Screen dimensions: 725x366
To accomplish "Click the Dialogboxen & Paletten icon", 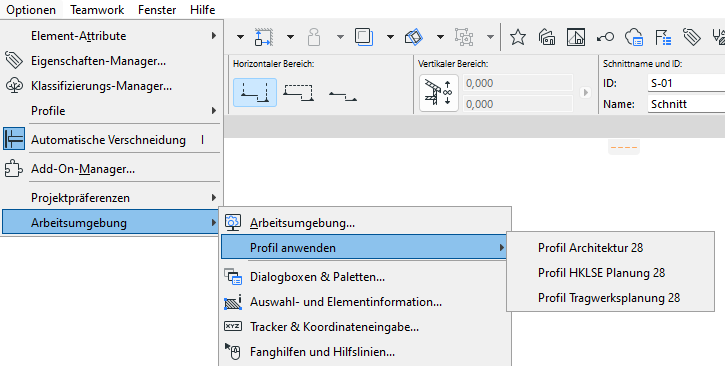I will point(233,277).
